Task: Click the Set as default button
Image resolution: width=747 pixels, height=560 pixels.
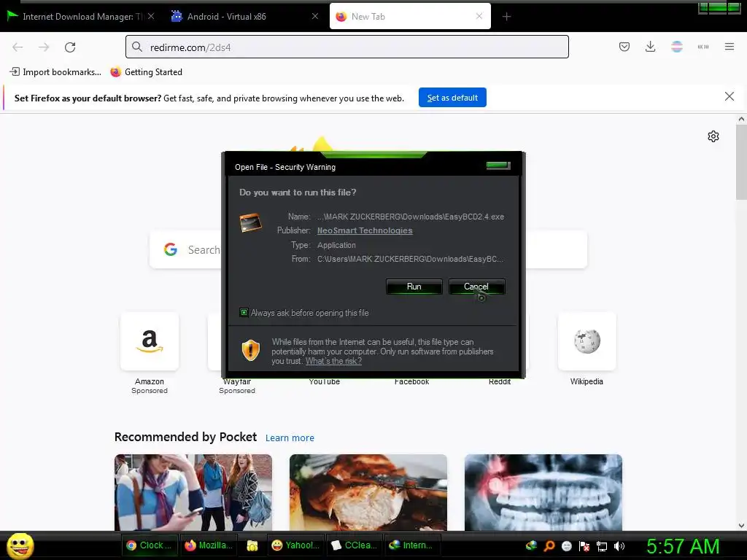Action: [452, 98]
